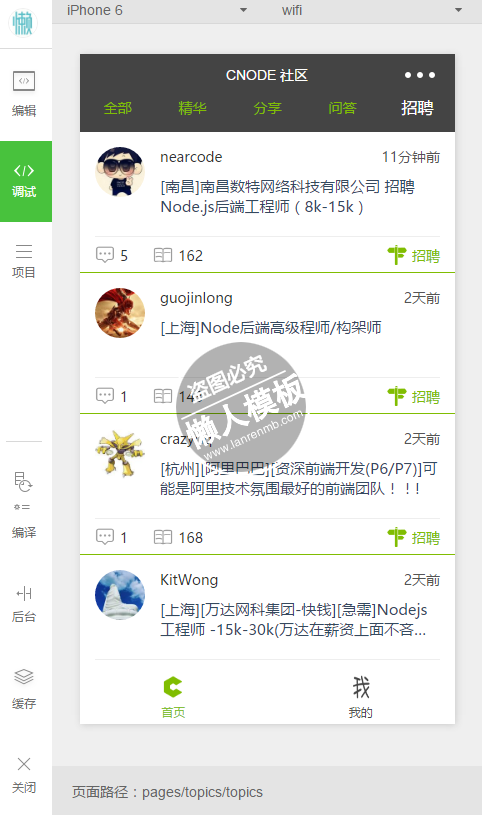
Task: Select the 首页 bottom navigation item
Action: (x=173, y=698)
